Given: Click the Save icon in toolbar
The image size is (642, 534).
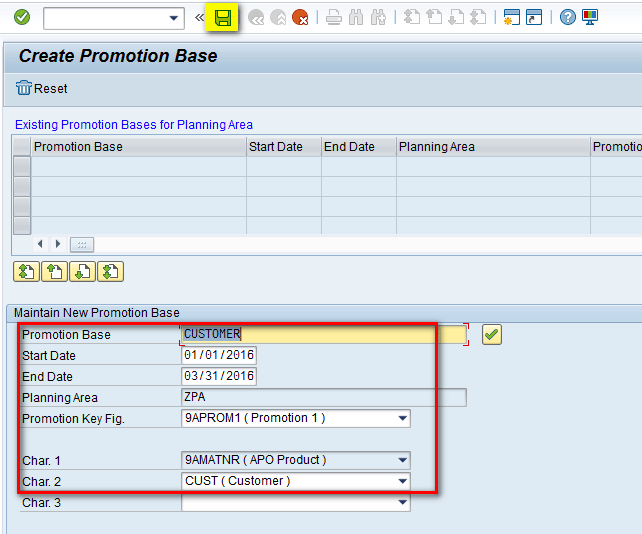Looking at the screenshot, I should click(224, 18).
